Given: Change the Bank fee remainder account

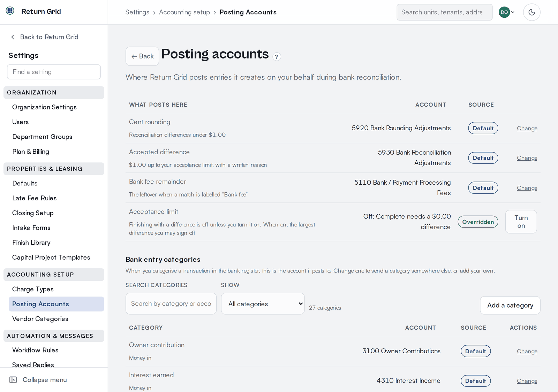Looking at the screenshot, I should [527, 188].
